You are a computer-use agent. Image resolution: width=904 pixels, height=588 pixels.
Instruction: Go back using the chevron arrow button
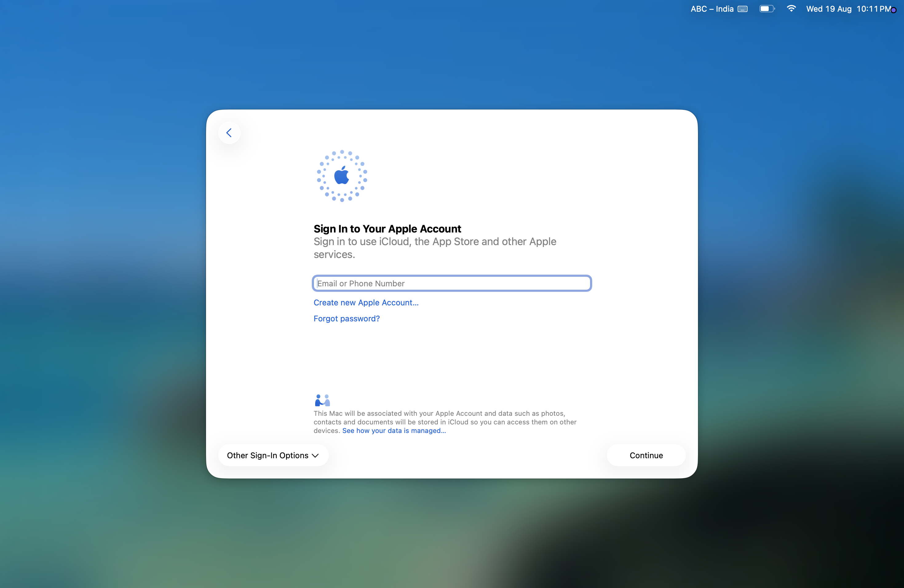[229, 133]
